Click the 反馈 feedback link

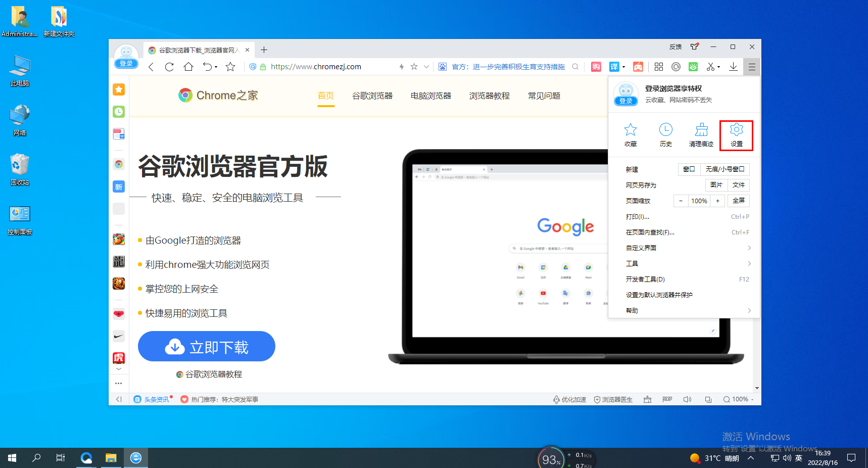[676, 47]
